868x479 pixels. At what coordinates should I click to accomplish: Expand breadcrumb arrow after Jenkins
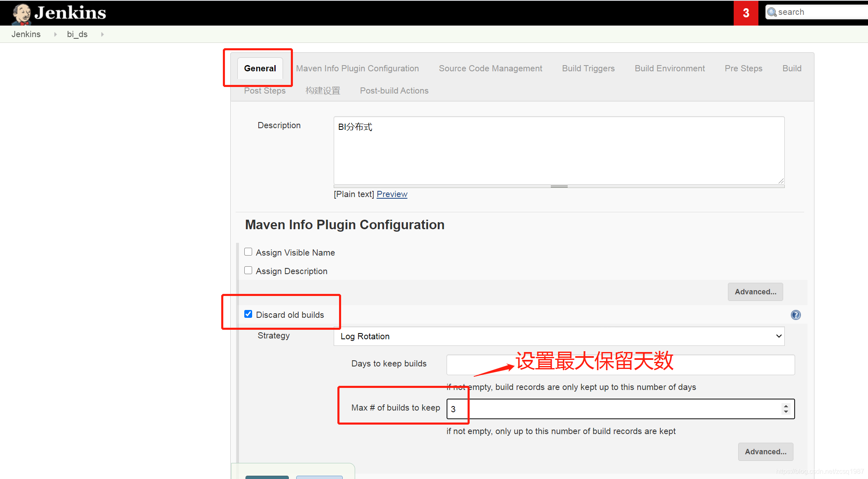pyautogui.click(x=55, y=35)
